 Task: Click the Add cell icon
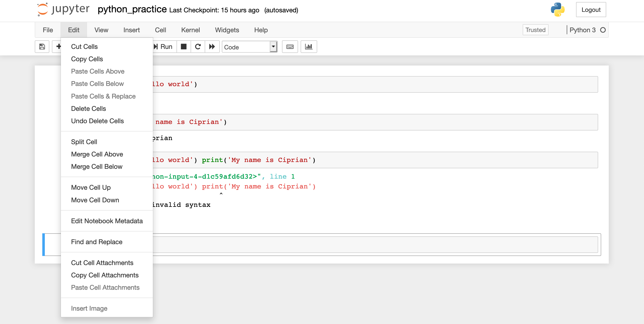pyautogui.click(x=59, y=46)
